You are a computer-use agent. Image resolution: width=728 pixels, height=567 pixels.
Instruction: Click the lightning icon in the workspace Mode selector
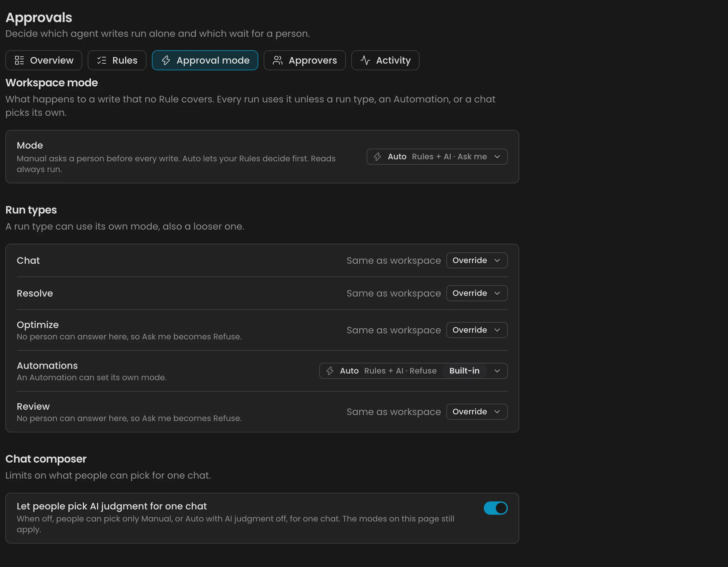tap(377, 157)
